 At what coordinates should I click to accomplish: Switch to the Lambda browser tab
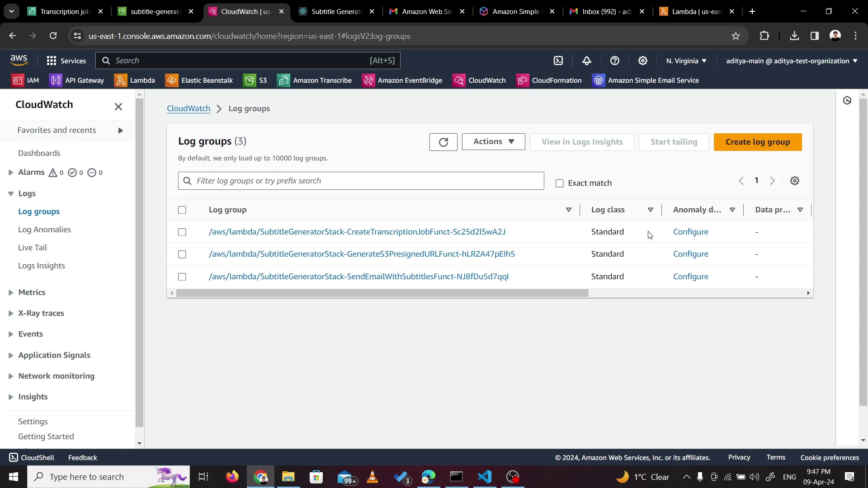[x=692, y=11]
